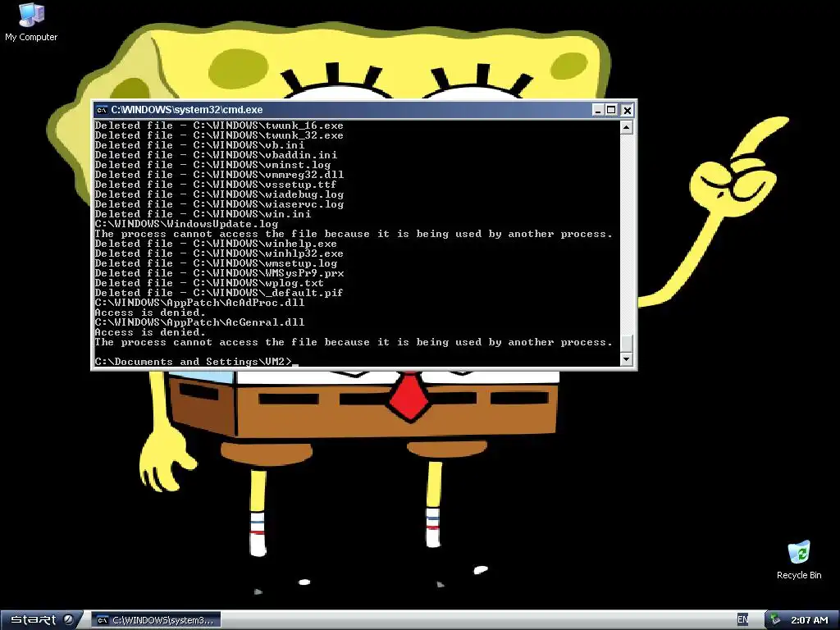
Task: Click the EN language indicator
Action: [742, 620]
